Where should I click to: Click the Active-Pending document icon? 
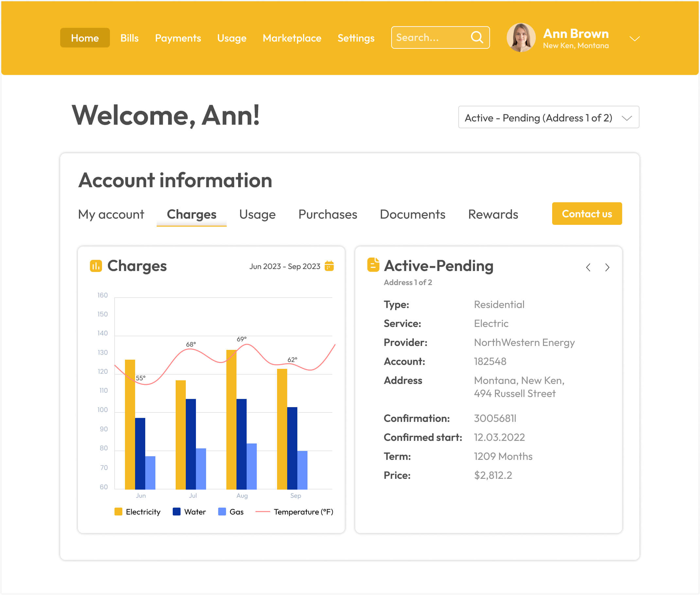373,265
